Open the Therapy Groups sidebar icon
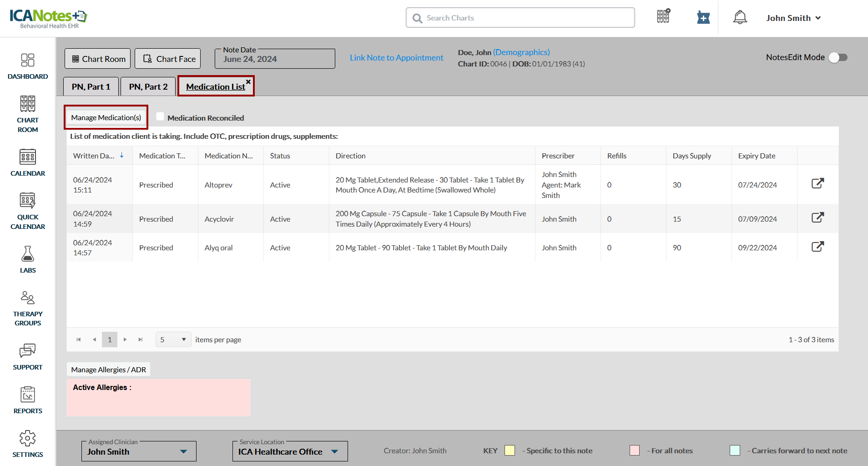Screen dimensions: 868x466 click(28, 298)
